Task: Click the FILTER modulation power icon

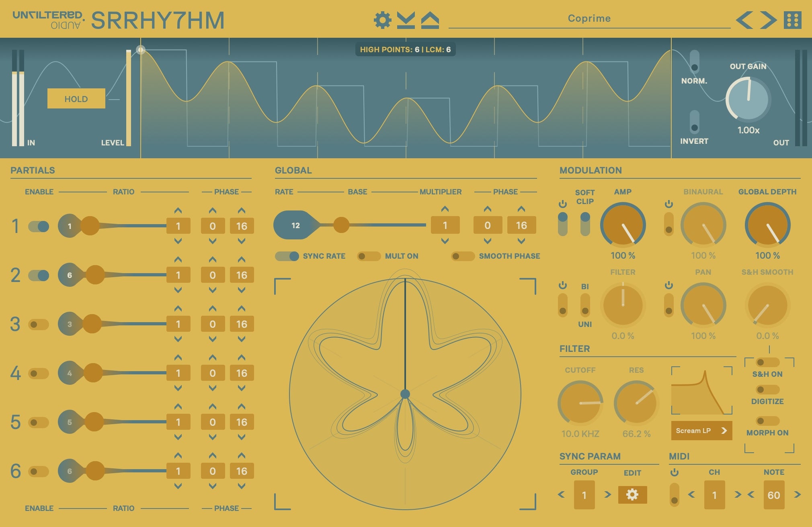Action: point(563,285)
